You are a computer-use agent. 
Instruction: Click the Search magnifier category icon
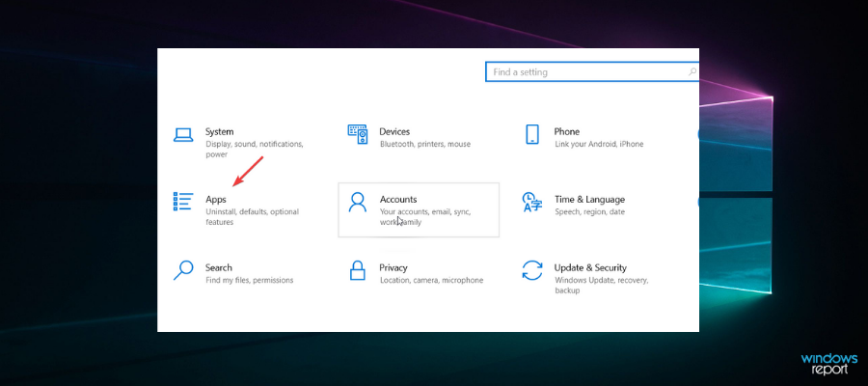pyautogui.click(x=182, y=270)
